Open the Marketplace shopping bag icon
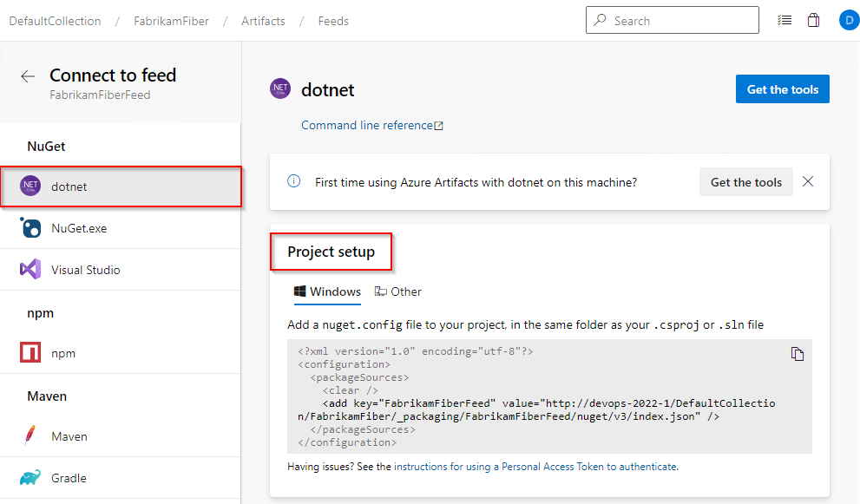This screenshot has height=504, width=860. coord(813,19)
